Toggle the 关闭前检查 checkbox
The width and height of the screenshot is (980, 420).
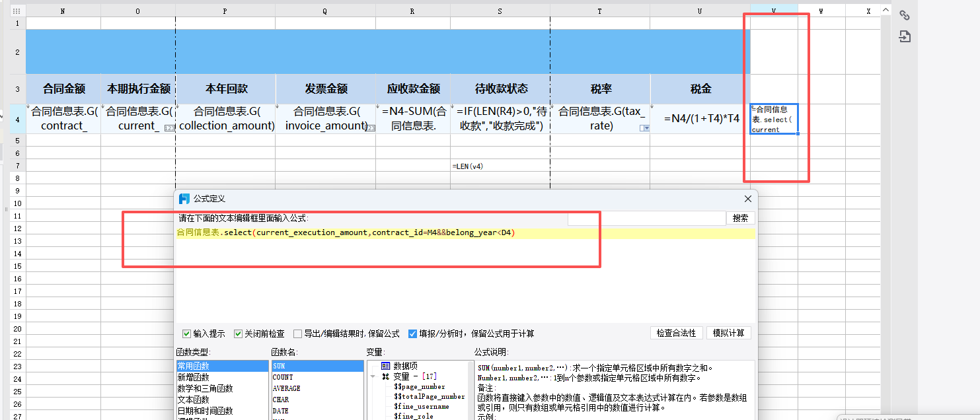tap(238, 333)
